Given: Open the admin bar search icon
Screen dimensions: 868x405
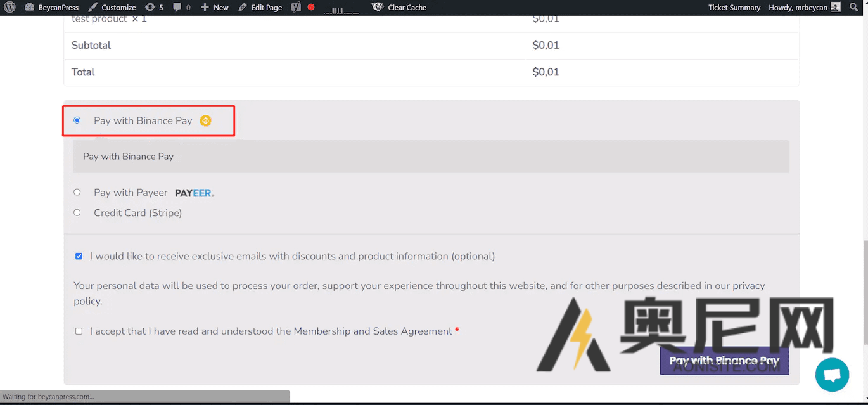Looking at the screenshot, I should click(x=853, y=8).
